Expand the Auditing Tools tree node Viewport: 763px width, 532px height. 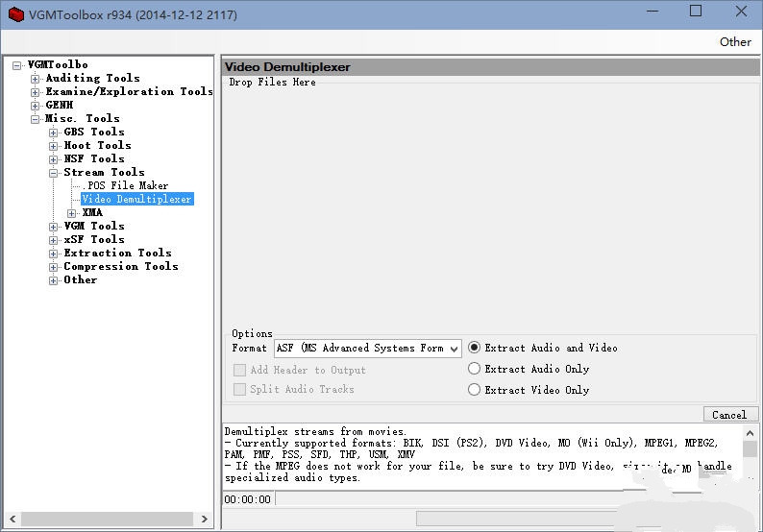click(x=36, y=79)
